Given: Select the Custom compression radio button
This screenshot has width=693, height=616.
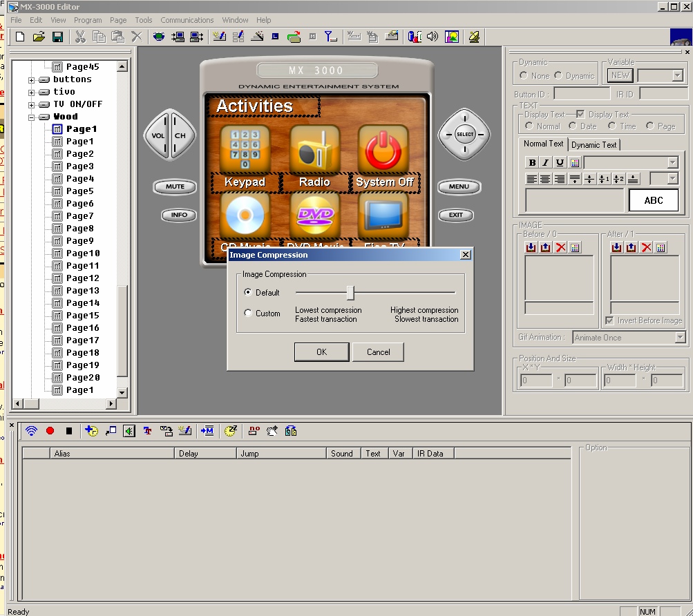Looking at the screenshot, I should [x=248, y=313].
